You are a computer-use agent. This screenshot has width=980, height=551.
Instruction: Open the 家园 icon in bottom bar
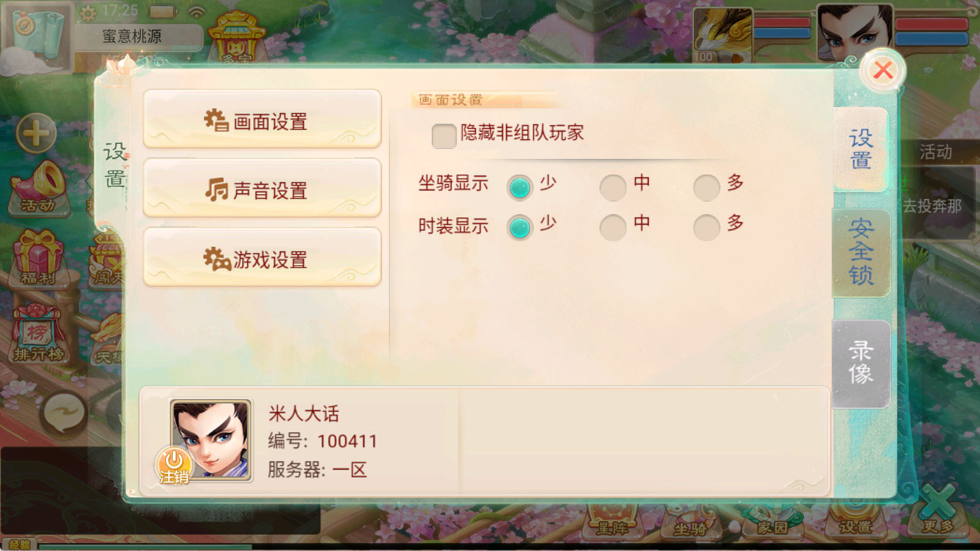[x=772, y=524]
